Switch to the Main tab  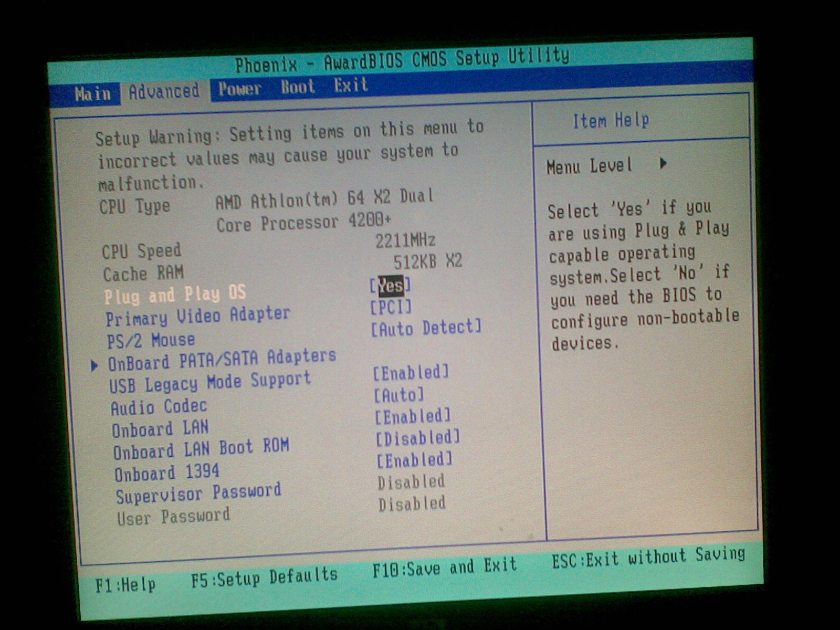tap(92, 94)
